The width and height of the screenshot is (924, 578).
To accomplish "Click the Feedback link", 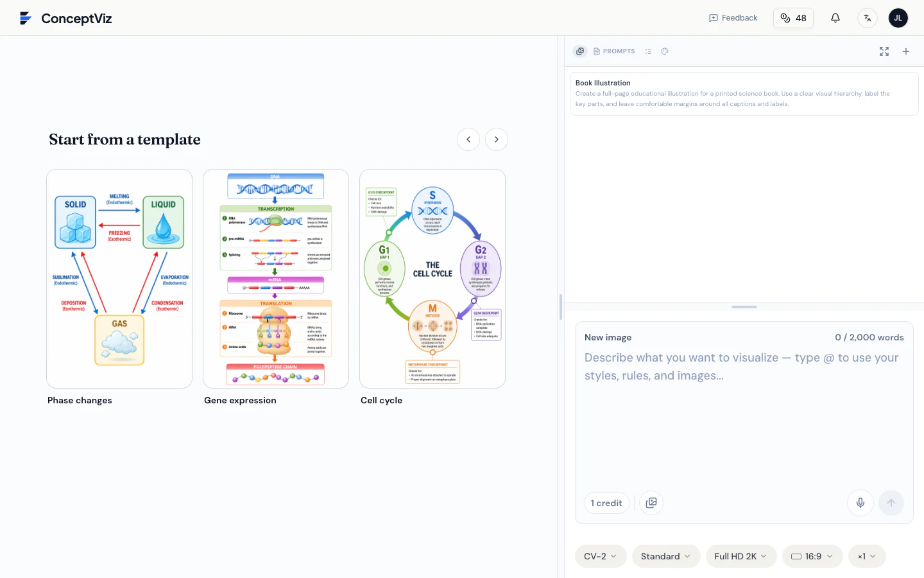I will [733, 18].
